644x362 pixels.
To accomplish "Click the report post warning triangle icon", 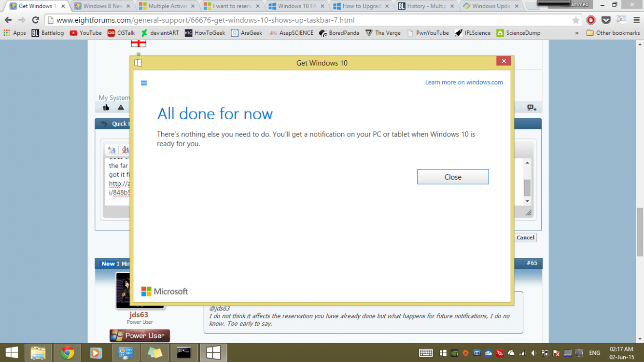I will pos(121,108).
